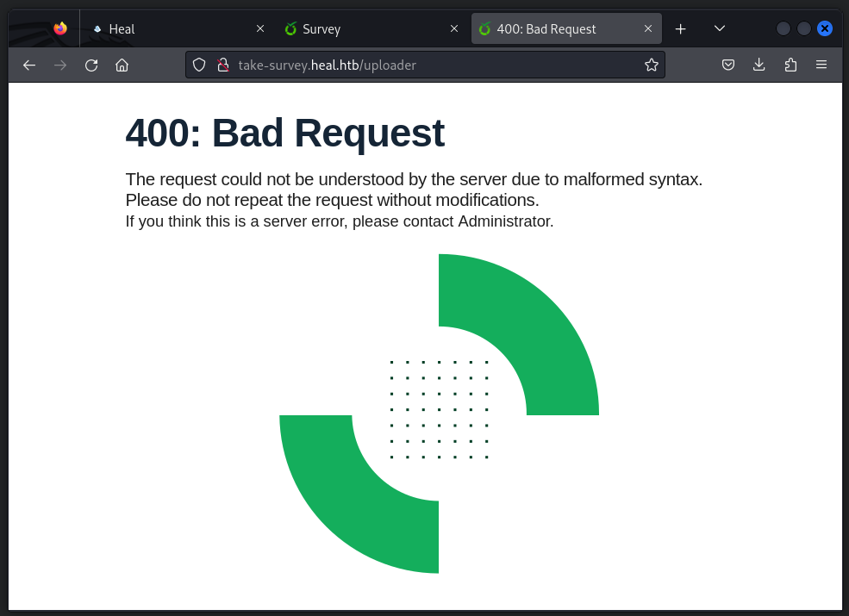
Task: Click the insecure connection padlock icon
Action: tap(222, 65)
